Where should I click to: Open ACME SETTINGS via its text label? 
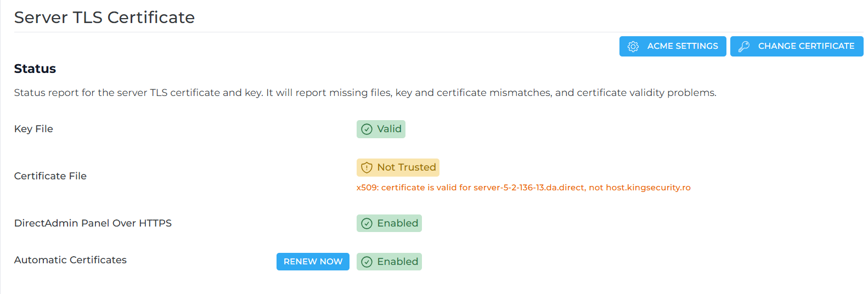[x=682, y=46]
